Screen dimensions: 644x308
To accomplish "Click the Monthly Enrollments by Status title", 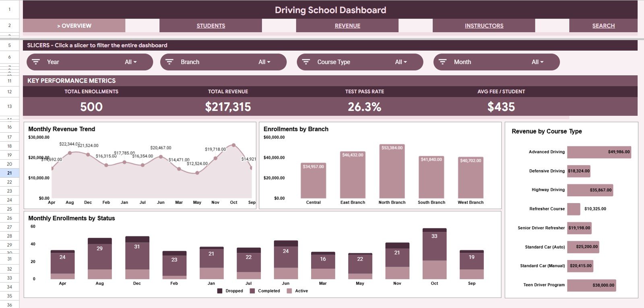I will 72,218.
